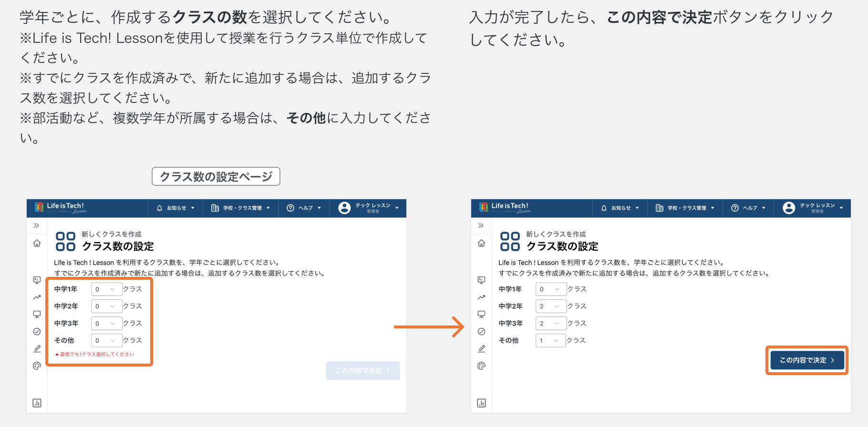Open ヘルプ menu in the left screenshot
This screenshot has width=868, height=427.
pos(304,208)
